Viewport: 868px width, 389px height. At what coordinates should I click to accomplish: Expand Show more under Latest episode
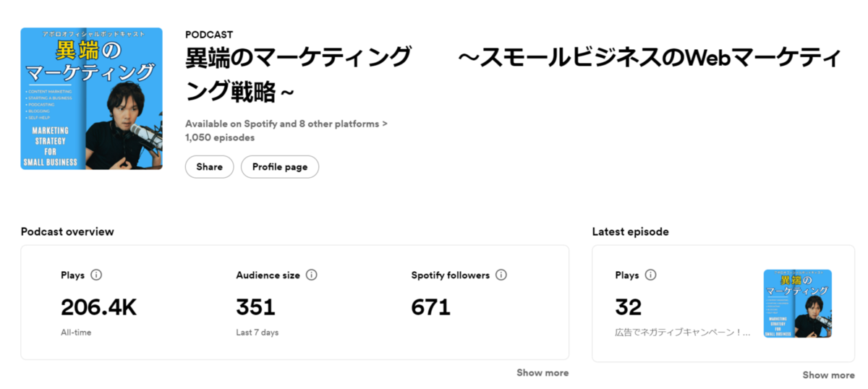(828, 375)
